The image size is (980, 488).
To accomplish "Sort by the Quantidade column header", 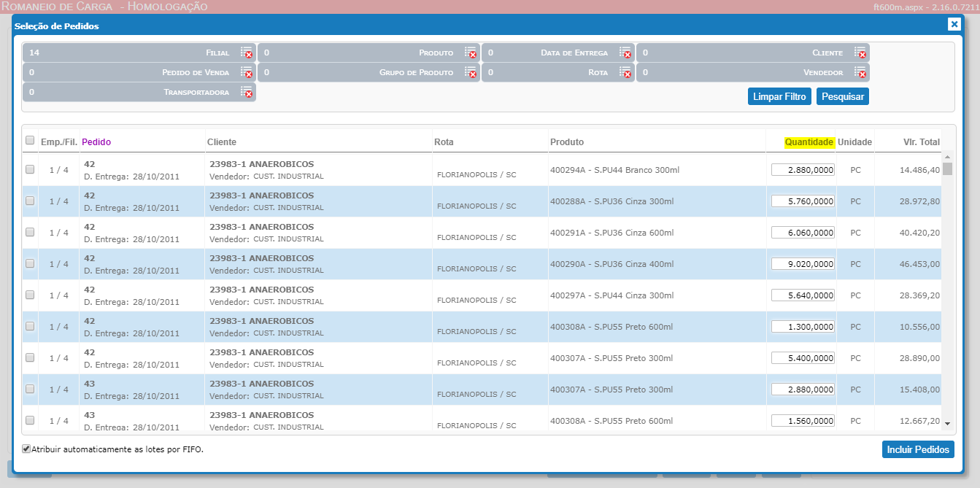I will click(809, 142).
